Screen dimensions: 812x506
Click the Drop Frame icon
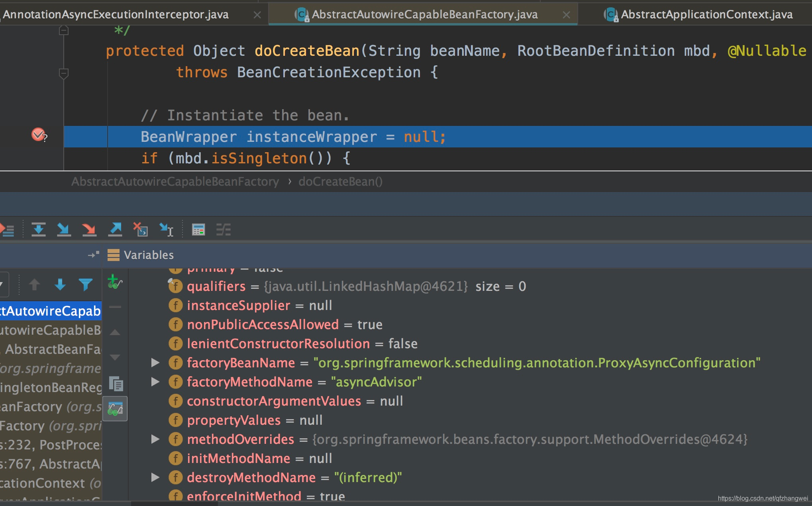pyautogui.click(x=140, y=229)
